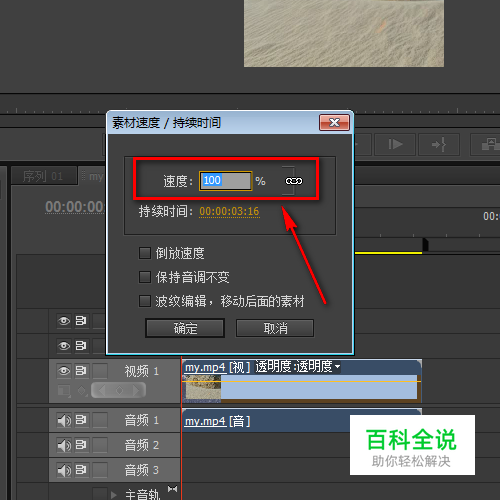Click add/remove keyframe diamond in 视频 1
The width and height of the screenshot is (500, 500).
pos(119,390)
